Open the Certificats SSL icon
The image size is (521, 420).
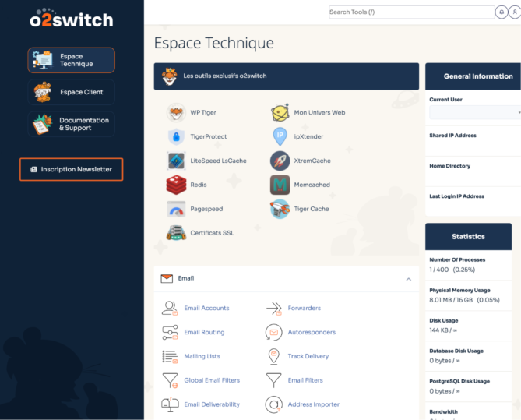click(176, 233)
